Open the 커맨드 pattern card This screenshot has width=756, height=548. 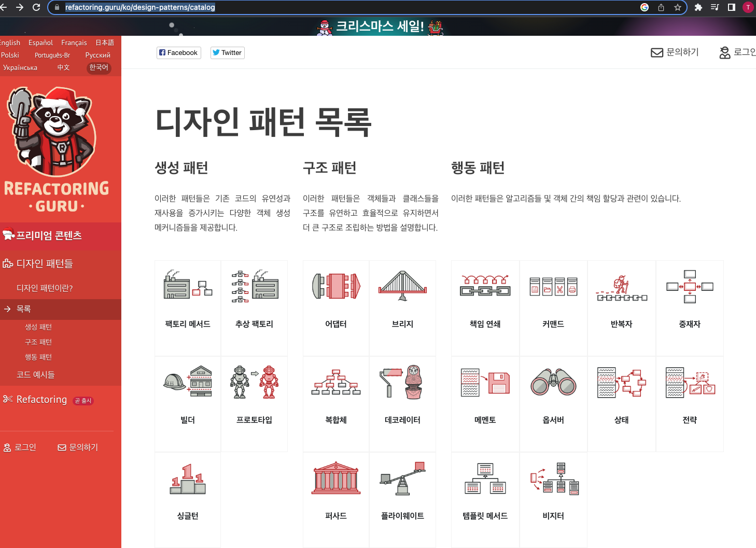[553, 308]
